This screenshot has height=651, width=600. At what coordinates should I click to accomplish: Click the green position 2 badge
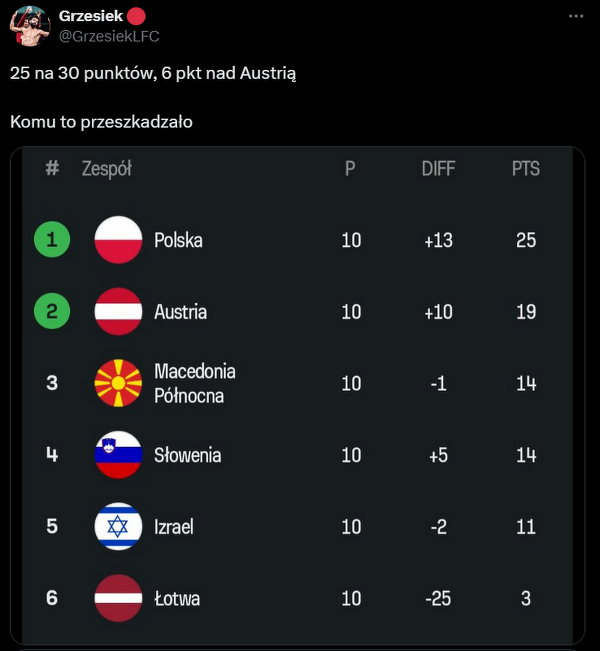[x=52, y=312]
